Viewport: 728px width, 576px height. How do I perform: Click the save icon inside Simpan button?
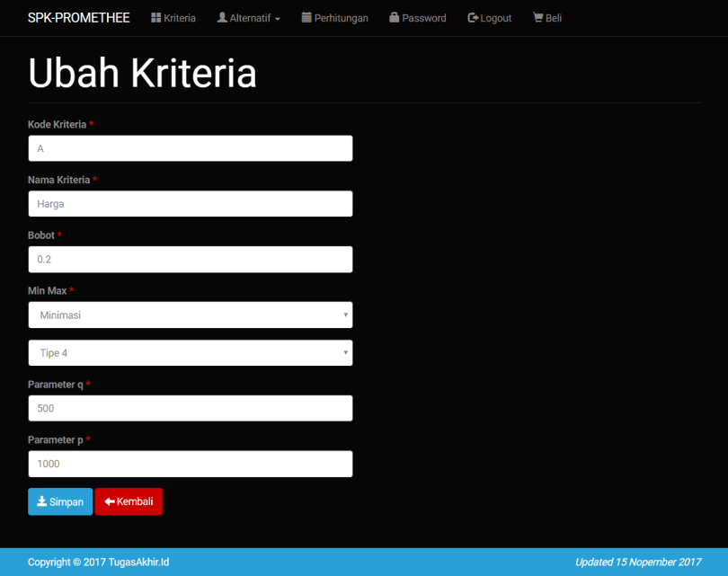click(x=42, y=501)
